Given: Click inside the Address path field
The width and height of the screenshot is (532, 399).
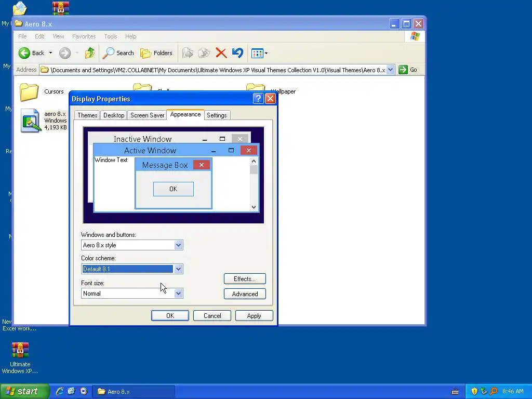Looking at the screenshot, I should (x=217, y=70).
